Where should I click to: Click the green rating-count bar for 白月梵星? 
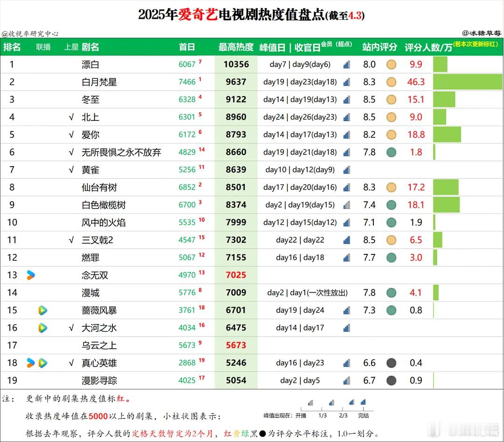[x=468, y=82]
